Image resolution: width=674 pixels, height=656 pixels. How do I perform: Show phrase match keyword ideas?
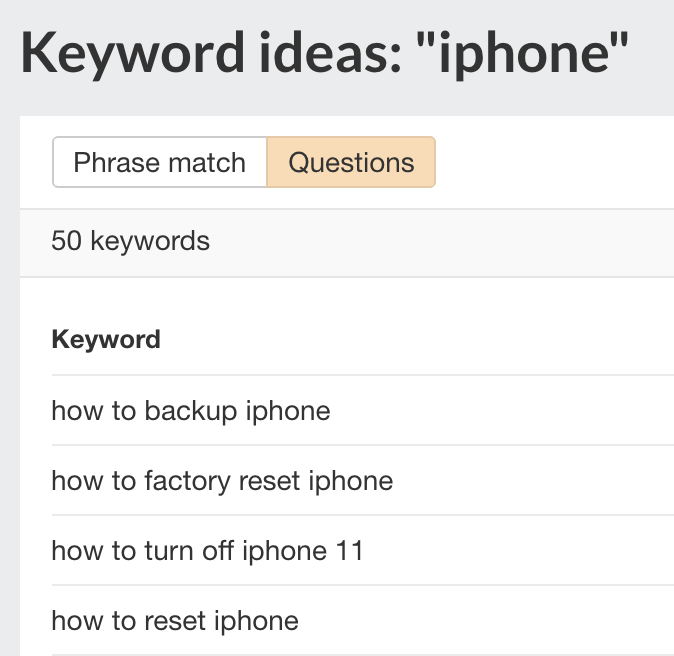coord(160,162)
